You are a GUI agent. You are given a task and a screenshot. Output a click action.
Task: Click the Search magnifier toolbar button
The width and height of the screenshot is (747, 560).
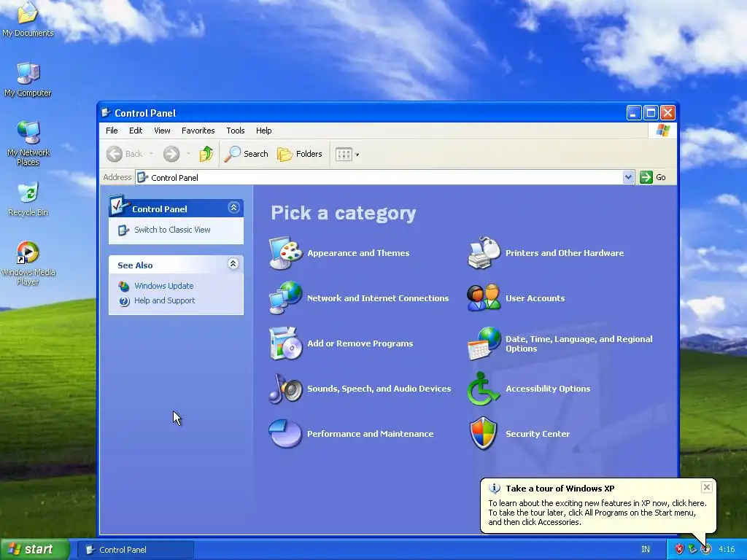click(247, 154)
